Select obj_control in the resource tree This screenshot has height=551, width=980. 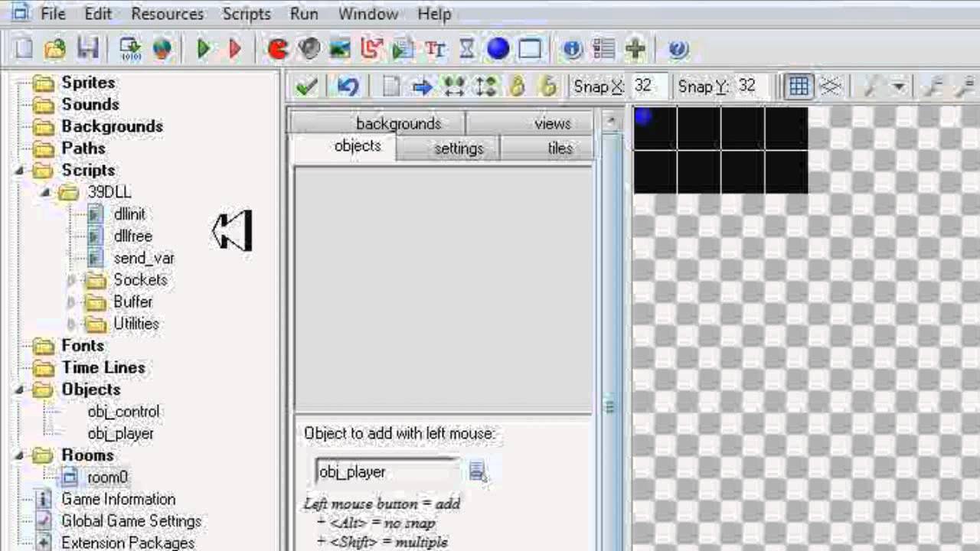123,412
